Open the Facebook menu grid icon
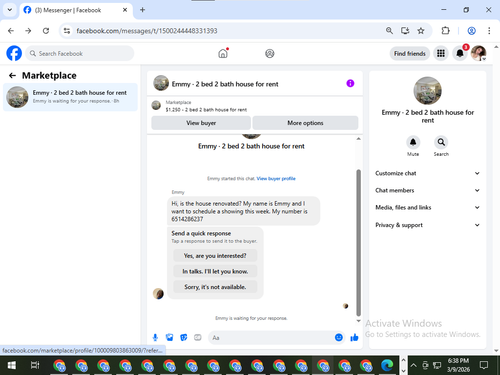 (x=441, y=53)
